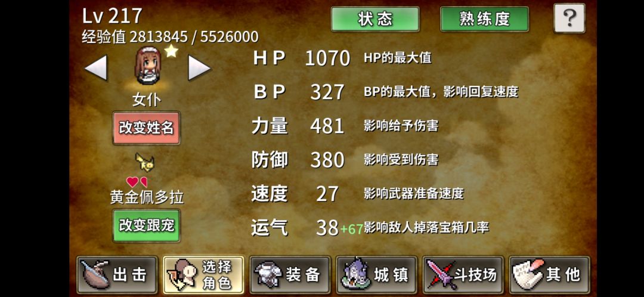Go to 出击 sortie menu

[x=117, y=275]
